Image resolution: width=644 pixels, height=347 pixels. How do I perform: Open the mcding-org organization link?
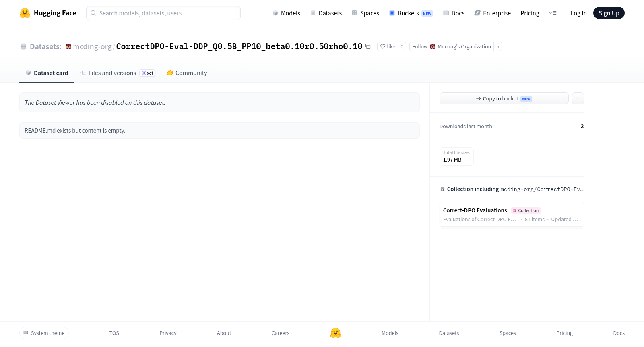click(x=92, y=46)
